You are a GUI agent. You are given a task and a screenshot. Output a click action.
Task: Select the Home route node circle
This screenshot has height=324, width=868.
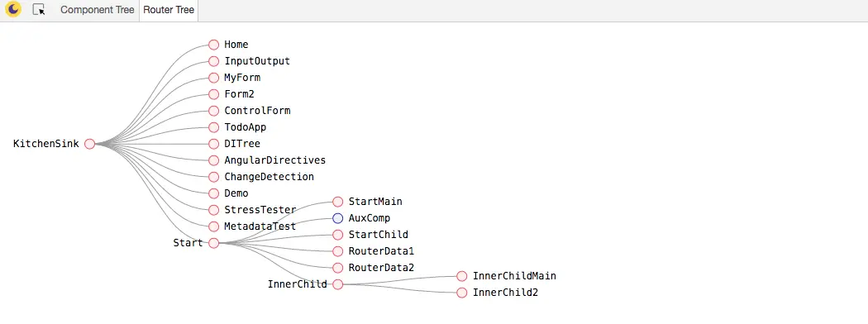tap(213, 45)
